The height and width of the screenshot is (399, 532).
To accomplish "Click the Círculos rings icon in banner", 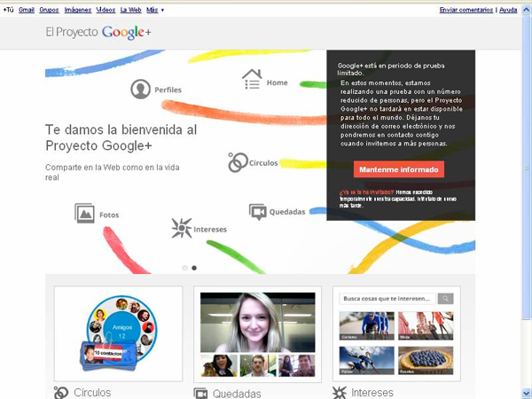I will coord(238,162).
